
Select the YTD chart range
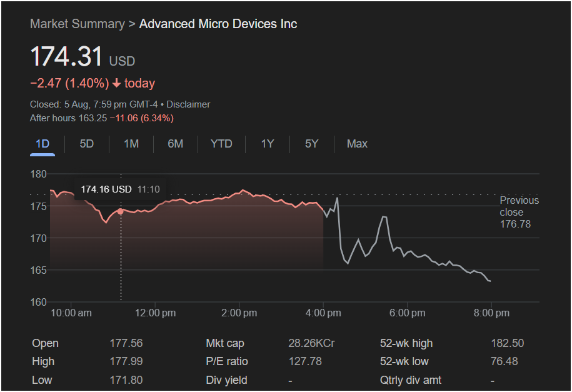pyautogui.click(x=221, y=144)
